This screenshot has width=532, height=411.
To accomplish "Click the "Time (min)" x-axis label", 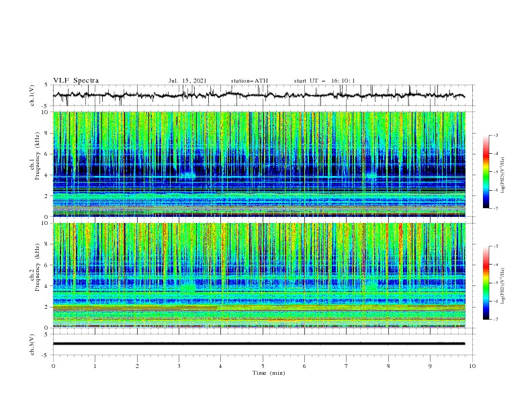I will click(x=269, y=373).
